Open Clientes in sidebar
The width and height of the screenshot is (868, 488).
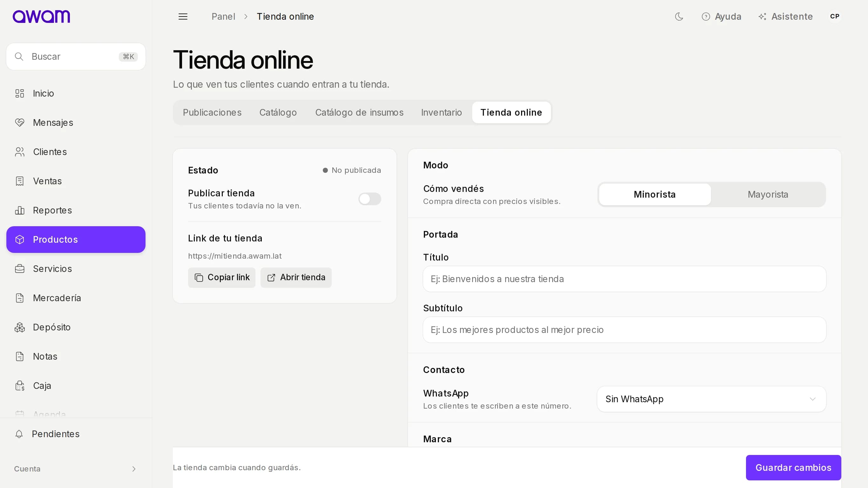click(x=76, y=152)
